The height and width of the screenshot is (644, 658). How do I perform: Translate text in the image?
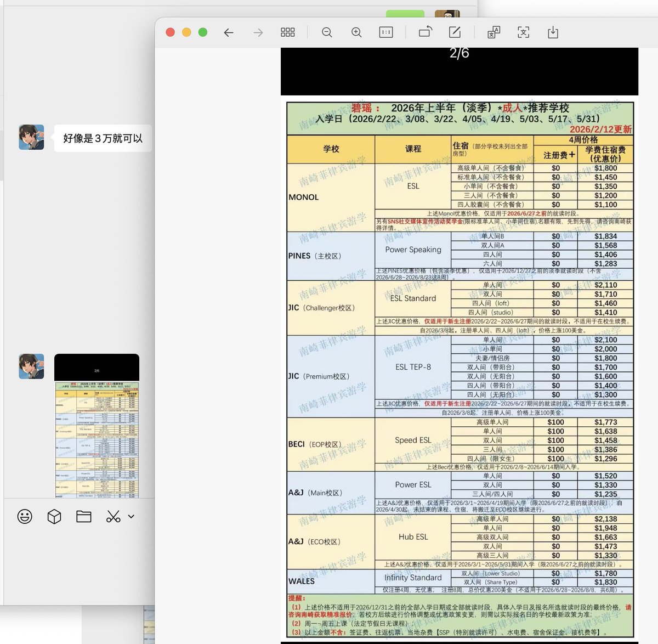(493, 32)
